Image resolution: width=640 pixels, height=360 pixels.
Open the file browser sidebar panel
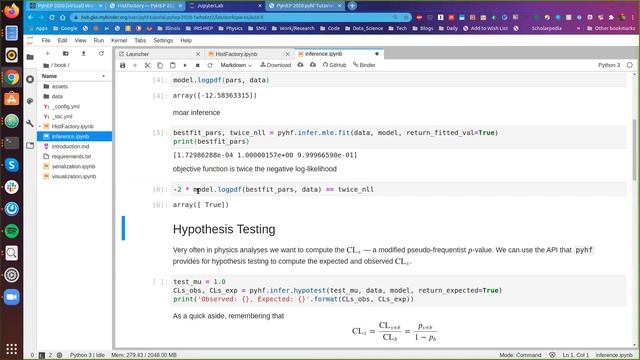coord(30,57)
